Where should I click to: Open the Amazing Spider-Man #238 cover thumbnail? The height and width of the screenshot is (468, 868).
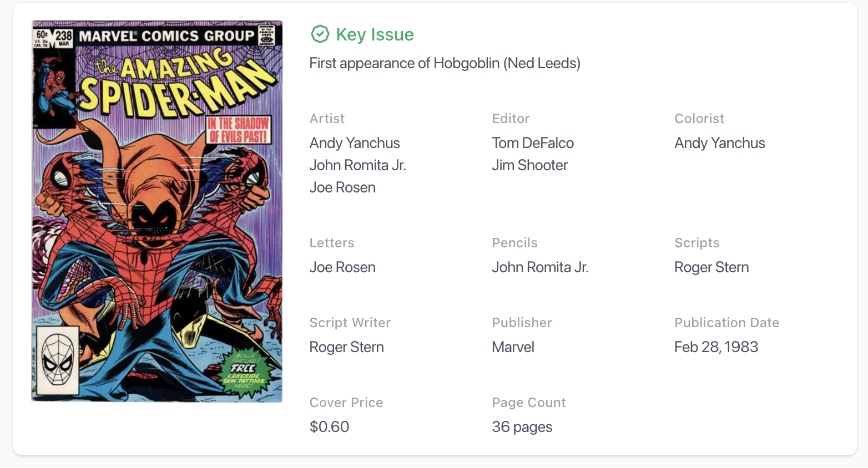[x=157, y=211]
